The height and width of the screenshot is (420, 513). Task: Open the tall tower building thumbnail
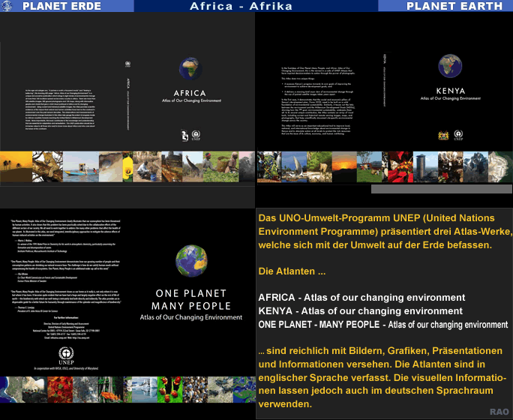coord(426,166)
